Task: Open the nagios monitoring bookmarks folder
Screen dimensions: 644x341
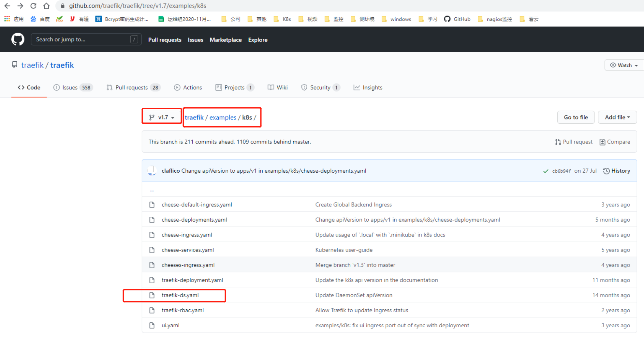Action: (x=495, y=19)
